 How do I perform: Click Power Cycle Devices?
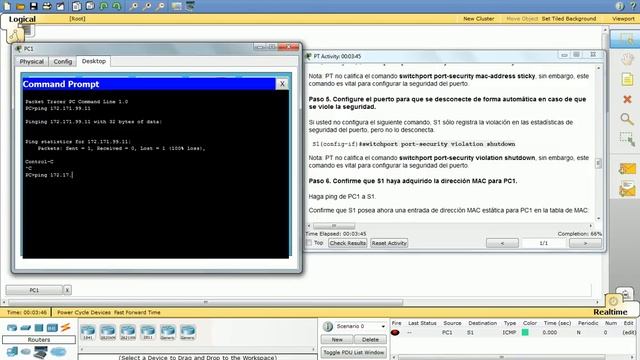coord(84,312)
